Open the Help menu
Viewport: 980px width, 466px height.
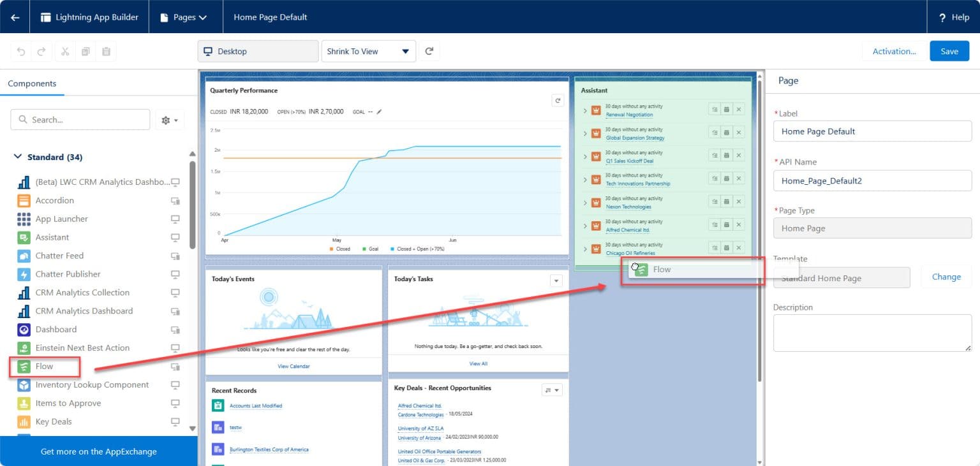[x=953, y=17]
